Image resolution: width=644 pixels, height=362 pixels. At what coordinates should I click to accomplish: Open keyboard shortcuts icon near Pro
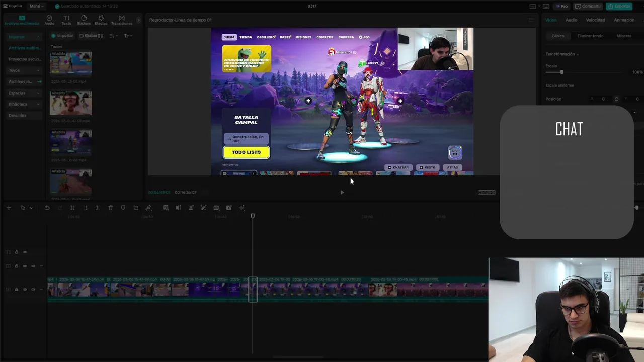(x=545, y=6)
